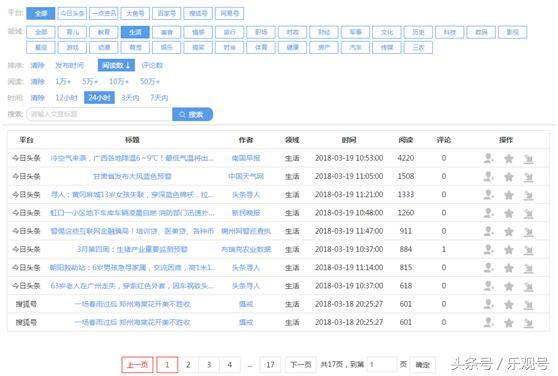Click the user icon in the 884 reads row

point(489,249)
